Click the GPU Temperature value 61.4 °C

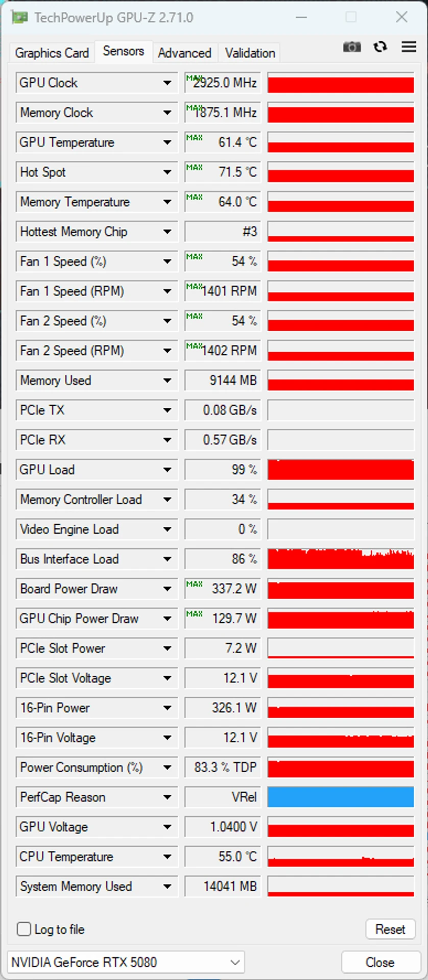[223, 142]
